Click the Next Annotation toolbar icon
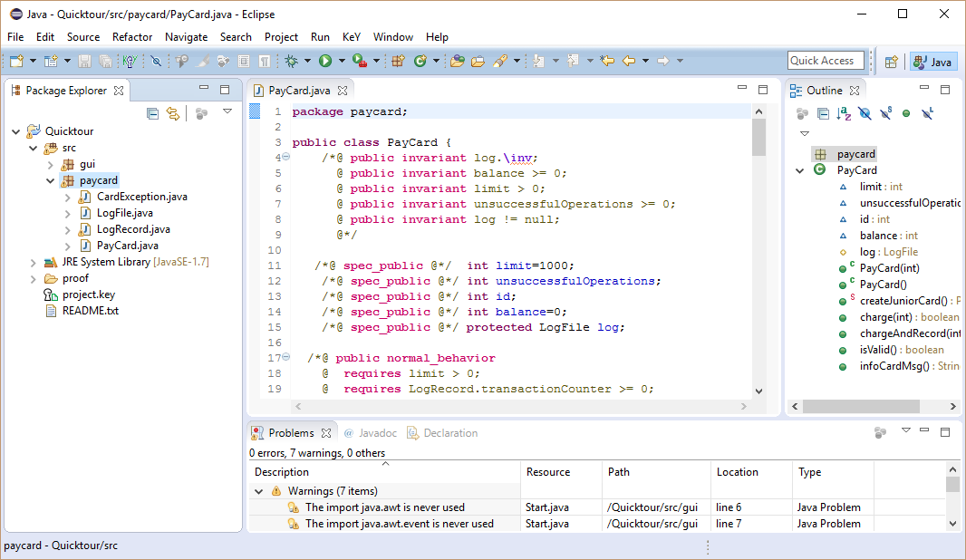Screen dimensions: 966x560 [538, 61]
